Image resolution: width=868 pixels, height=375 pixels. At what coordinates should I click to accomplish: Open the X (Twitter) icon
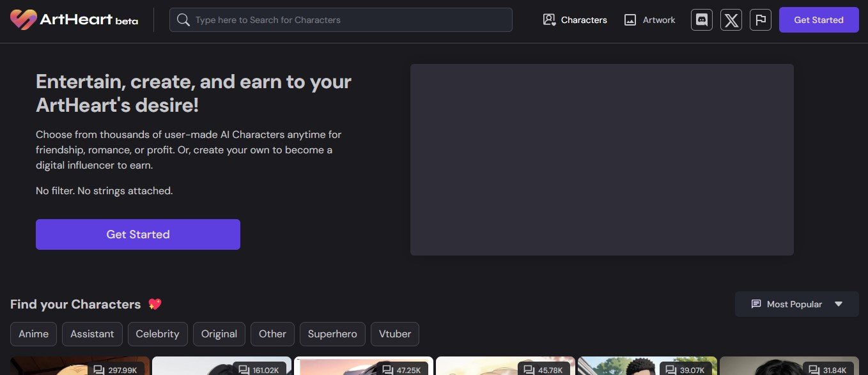[x=731, y=20]
